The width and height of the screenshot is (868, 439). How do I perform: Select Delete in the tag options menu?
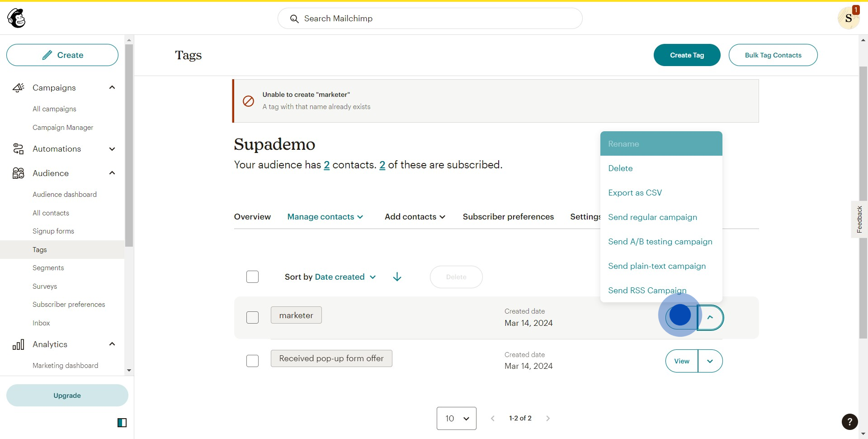(x=620, y=168)
